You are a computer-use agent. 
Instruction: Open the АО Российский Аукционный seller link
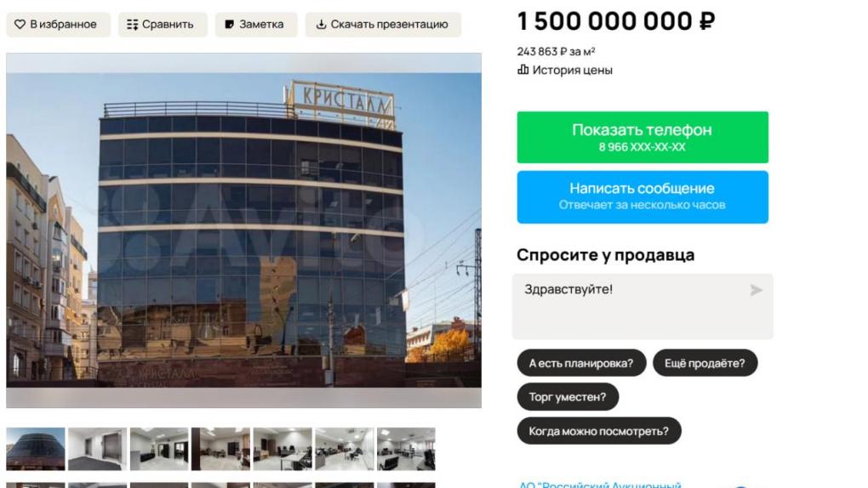[x=600, y=484]
